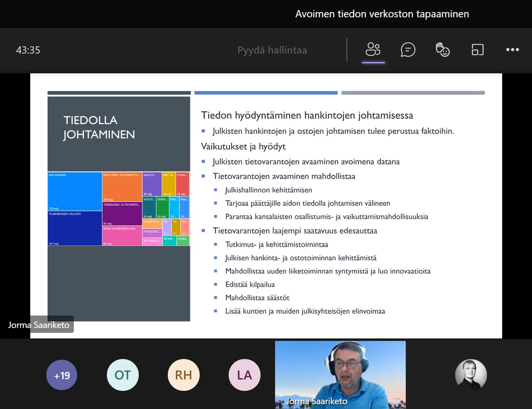This screenshot has width=532, height=409.
Task: Click the TILAKESKUKSEN HALLINTO treemap block
Action: [x=75, y=228]
